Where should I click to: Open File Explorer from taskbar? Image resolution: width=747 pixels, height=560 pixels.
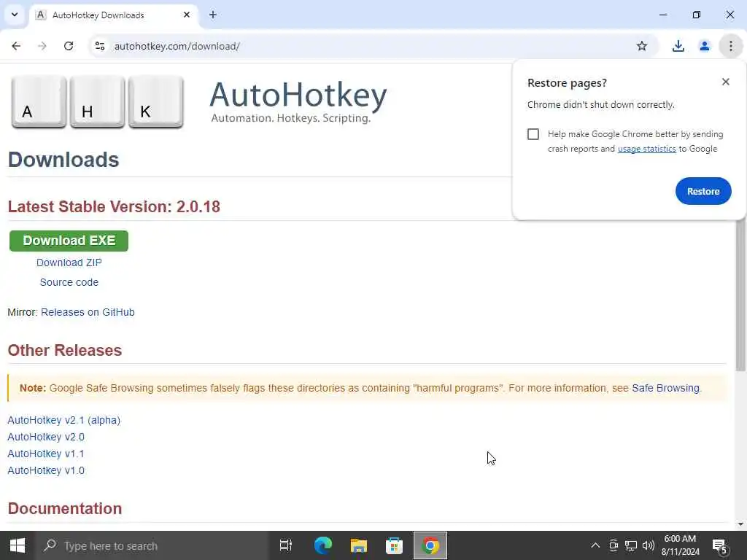point(359,545)
